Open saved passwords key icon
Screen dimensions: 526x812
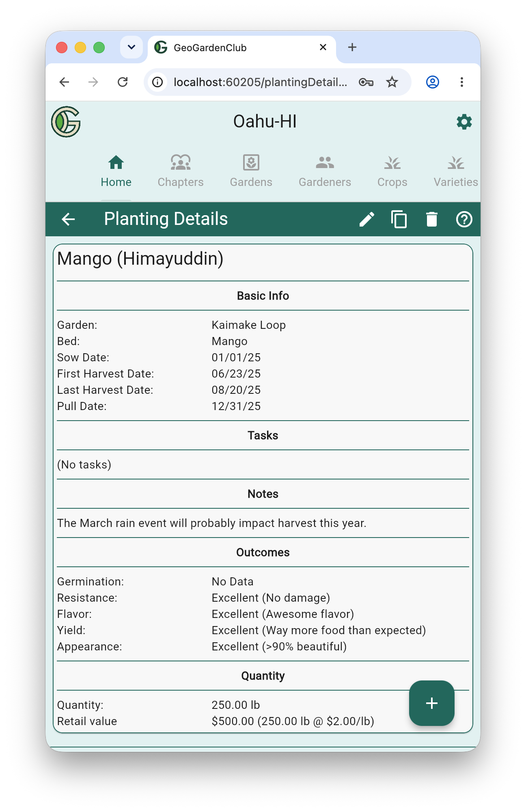click(x=366, y=82)
